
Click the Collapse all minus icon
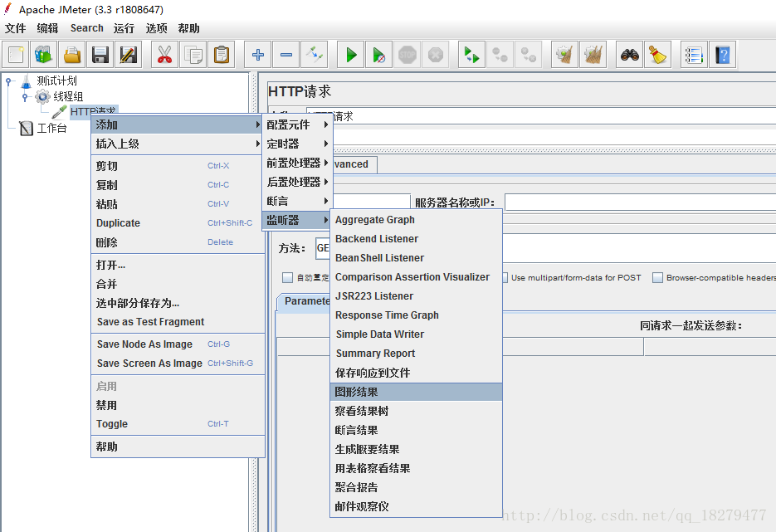pyautogui.click(x=286, y=55)
